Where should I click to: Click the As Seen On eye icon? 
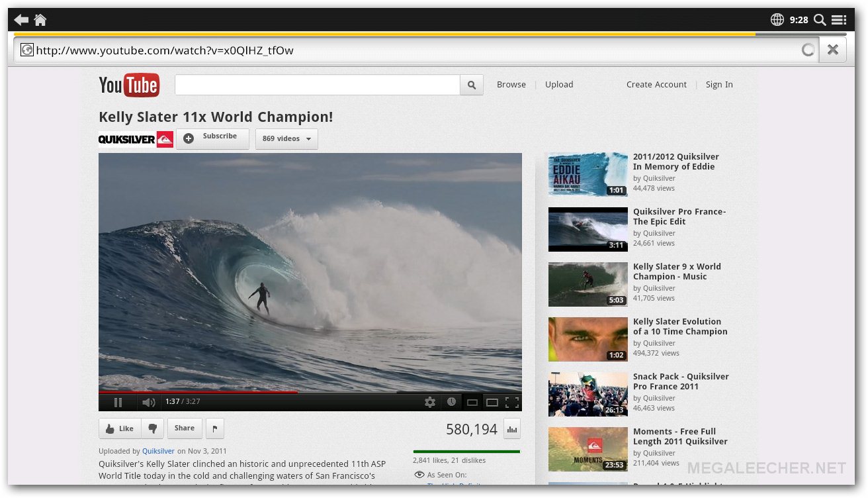419,475
